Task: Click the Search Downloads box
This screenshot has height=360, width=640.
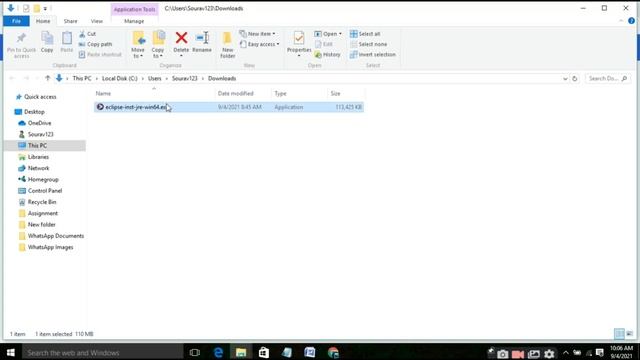Action: (x=607, y=78)
